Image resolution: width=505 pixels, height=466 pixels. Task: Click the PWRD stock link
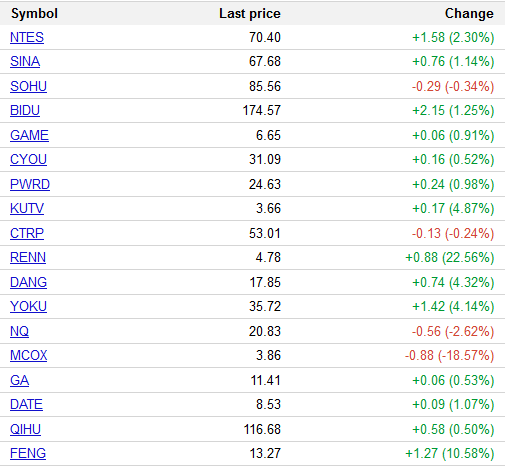[x=30, y=184]
